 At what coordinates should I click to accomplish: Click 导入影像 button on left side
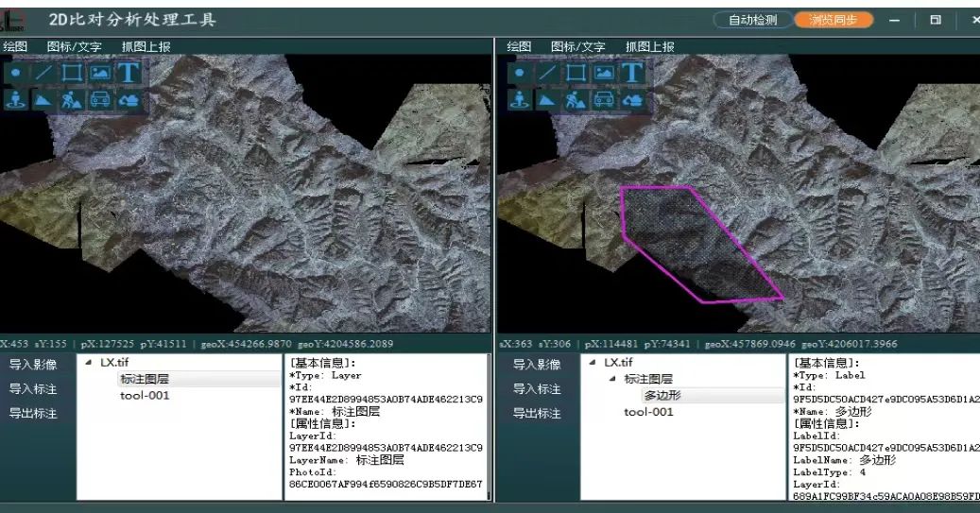(33, 365)
